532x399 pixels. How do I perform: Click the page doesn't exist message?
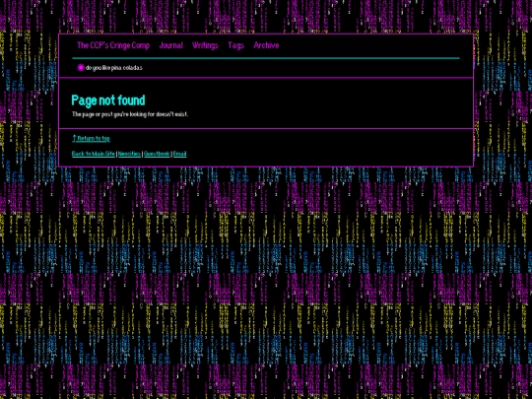coord(130,114)
